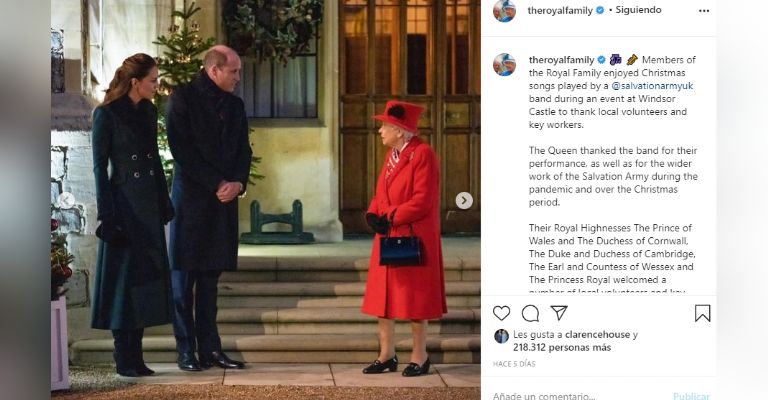Open clarencehouse profile from likes line

597,334
